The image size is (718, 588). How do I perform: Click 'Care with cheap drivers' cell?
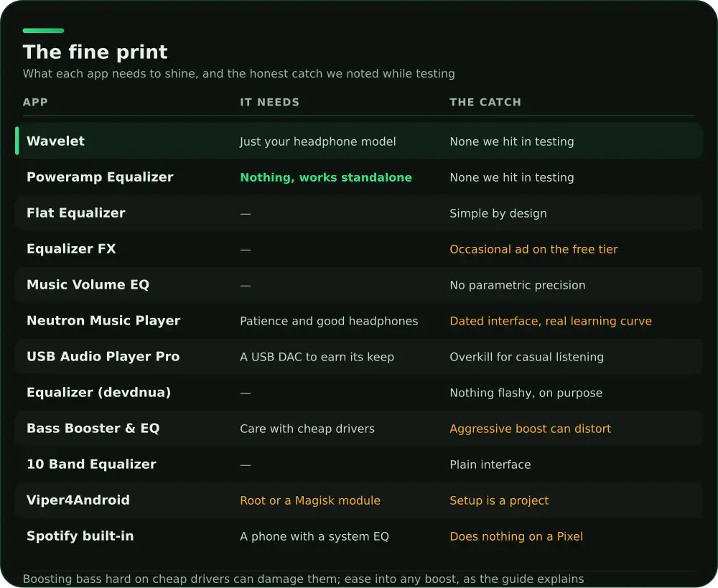[307, 429]
